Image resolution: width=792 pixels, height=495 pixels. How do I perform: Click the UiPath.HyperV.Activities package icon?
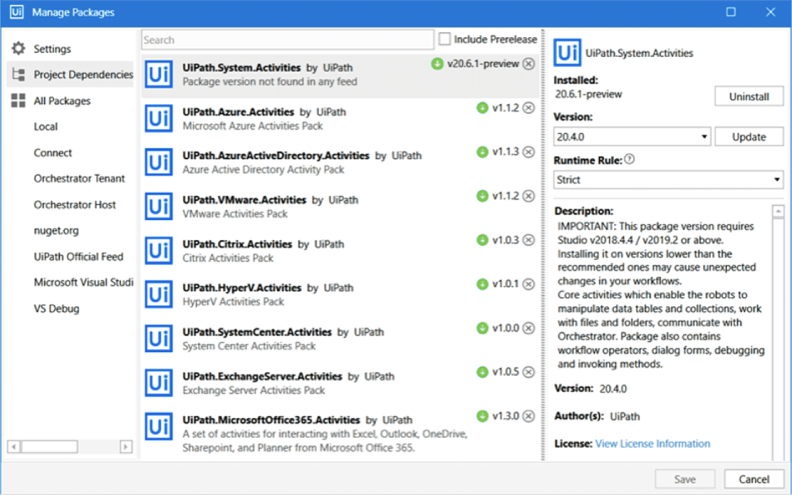click(159, 294)
